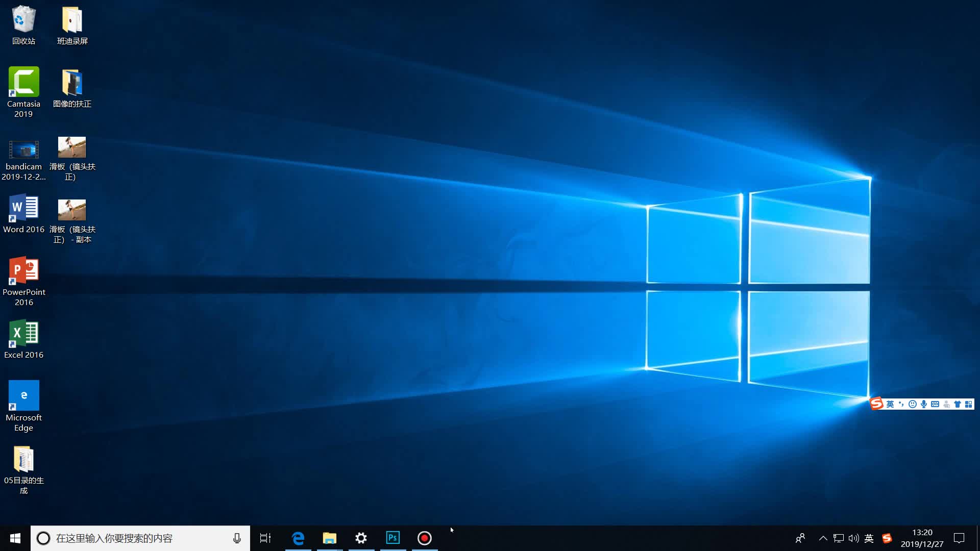This screenshot has width=980, height=551.
Task: Select the Camtasia 2019 shortcut
Action: 23,92
